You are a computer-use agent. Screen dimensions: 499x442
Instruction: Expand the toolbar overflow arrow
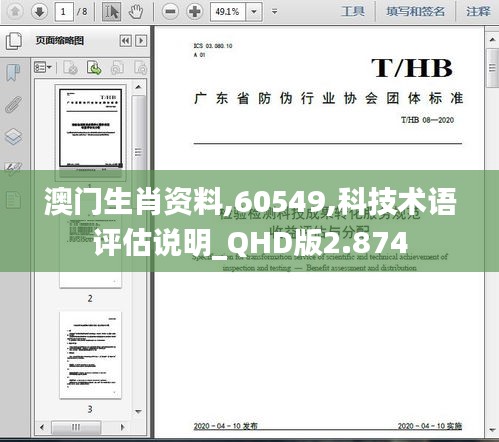[274, 12]
